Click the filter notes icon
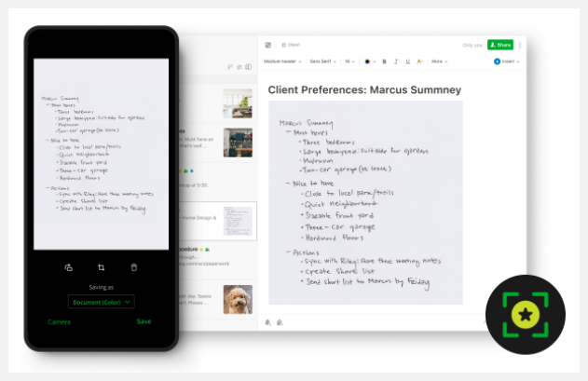Viewport: 588px width, 381px height. coord(239,67)
